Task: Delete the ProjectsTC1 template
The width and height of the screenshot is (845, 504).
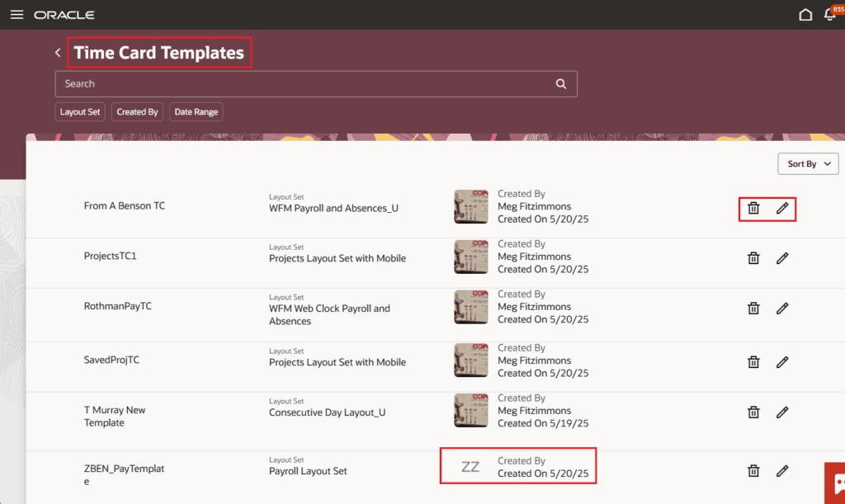Action: pyautogui.click(x=753, y=258)
